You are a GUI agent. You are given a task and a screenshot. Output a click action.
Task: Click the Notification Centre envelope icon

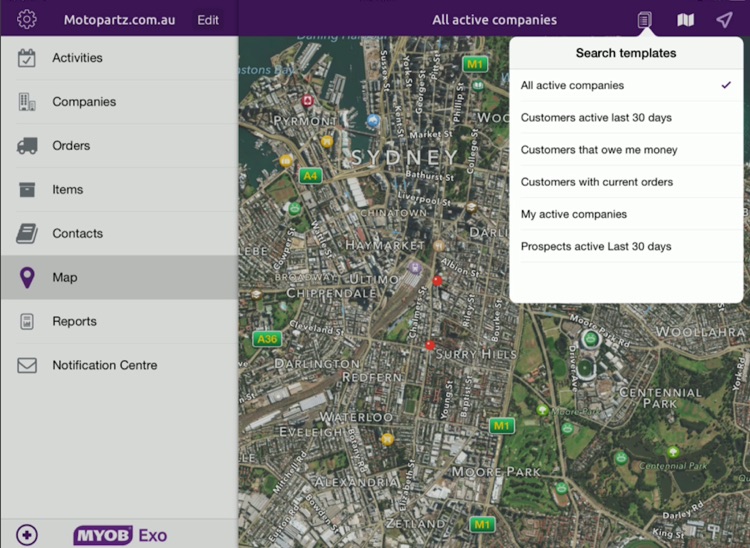[27, 365]
